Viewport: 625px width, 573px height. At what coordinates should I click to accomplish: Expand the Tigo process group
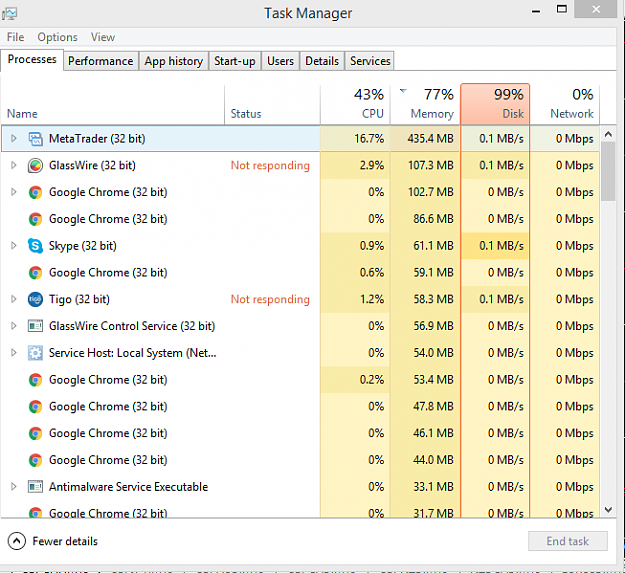tap(14, 299)
